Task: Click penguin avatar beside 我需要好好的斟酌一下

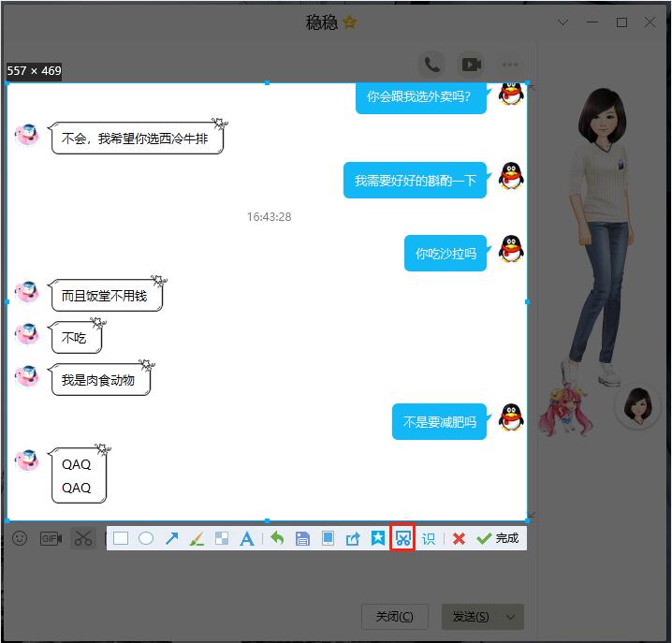Action: pyautogui.click(x=511, y=176)
